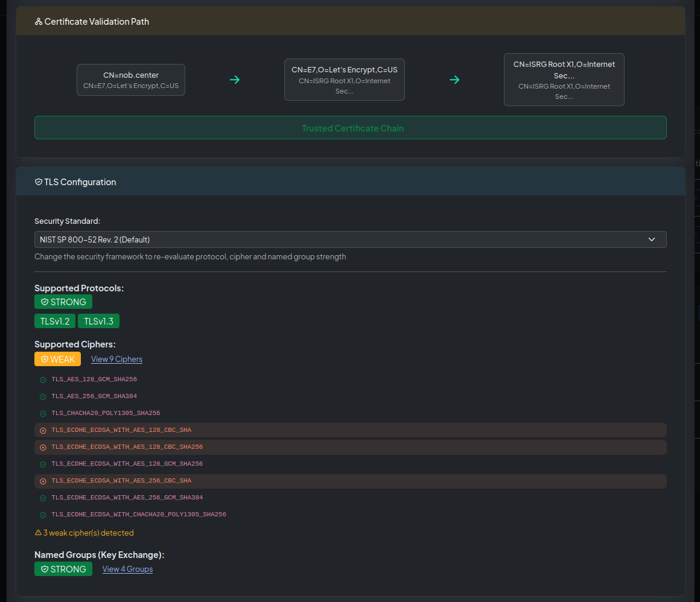This screenshot has height=602, width=700.
Task: Click the STRONG badge under Named Groups
Action: click(x=63, y=569)
